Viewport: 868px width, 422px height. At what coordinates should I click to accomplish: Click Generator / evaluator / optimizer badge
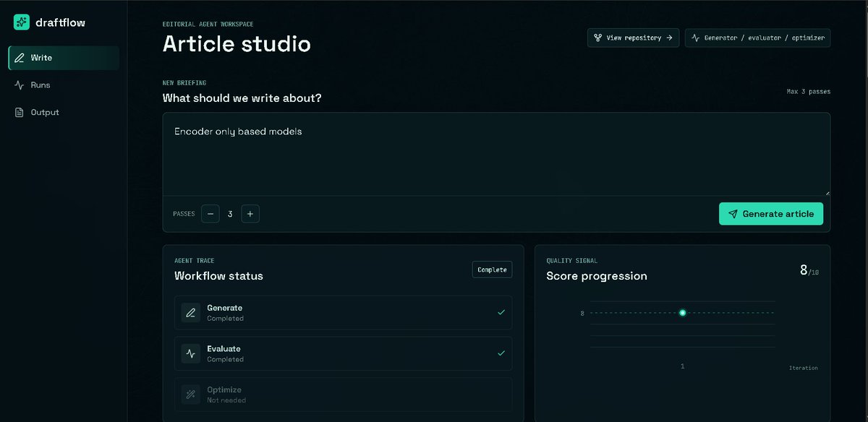(x=757, y=38)
